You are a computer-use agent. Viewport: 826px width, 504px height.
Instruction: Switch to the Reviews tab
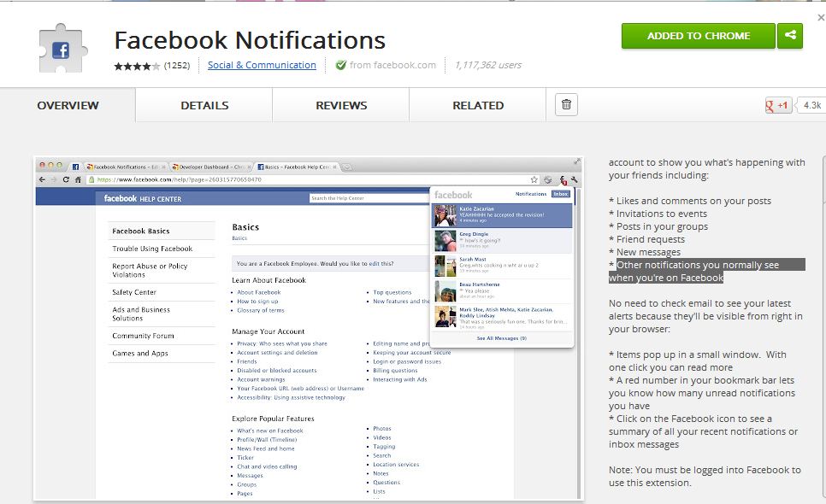(x=341, y=105)
